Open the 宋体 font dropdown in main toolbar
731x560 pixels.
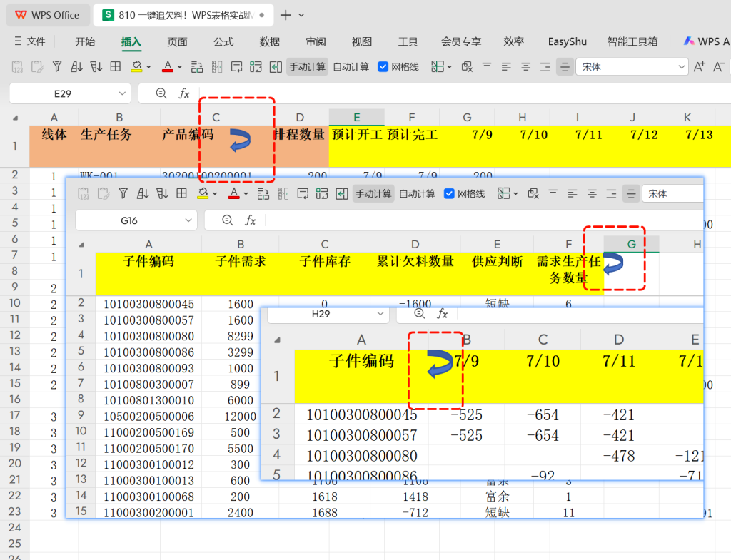point(682,67)
